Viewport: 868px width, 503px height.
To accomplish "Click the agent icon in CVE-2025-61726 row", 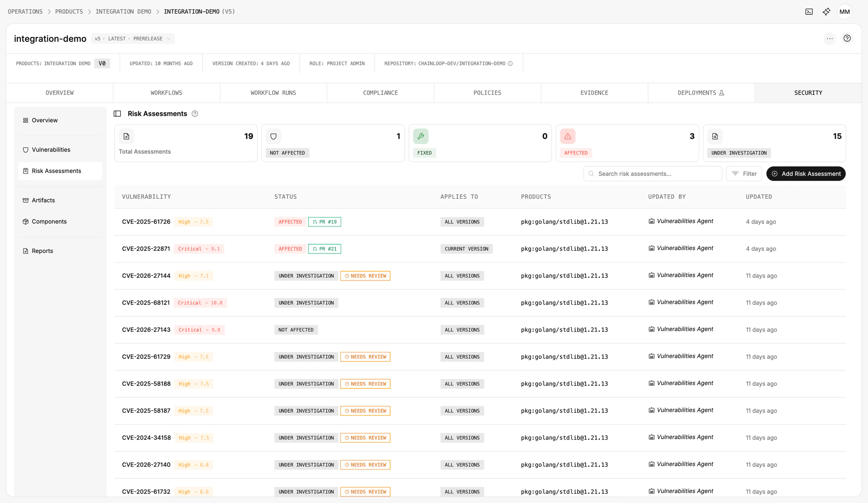I will coord(651,221).
